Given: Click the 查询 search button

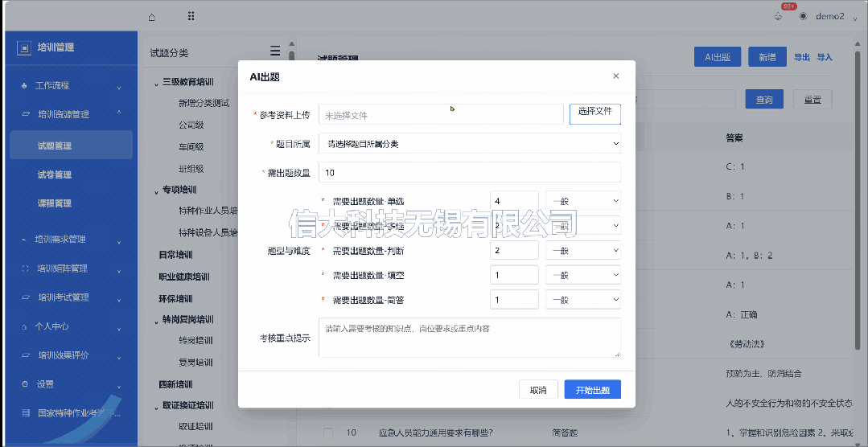Looking at the screenshot, I should click(x=764, y=100).
